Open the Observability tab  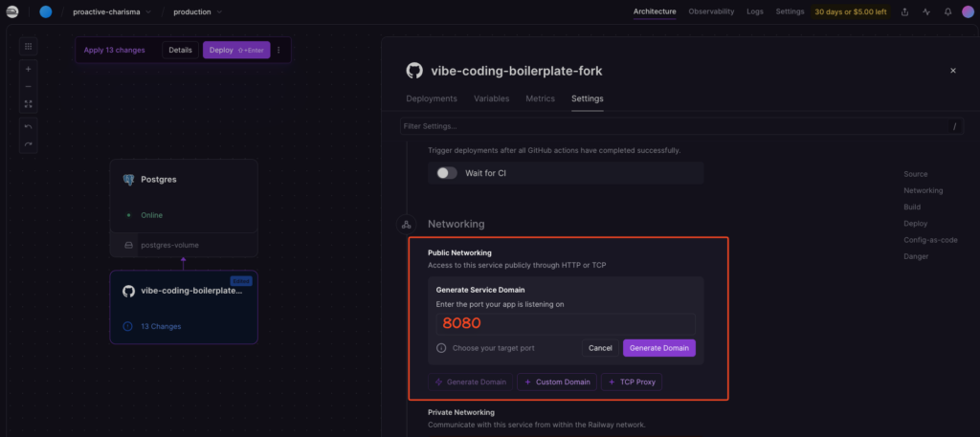pos(712,11)
